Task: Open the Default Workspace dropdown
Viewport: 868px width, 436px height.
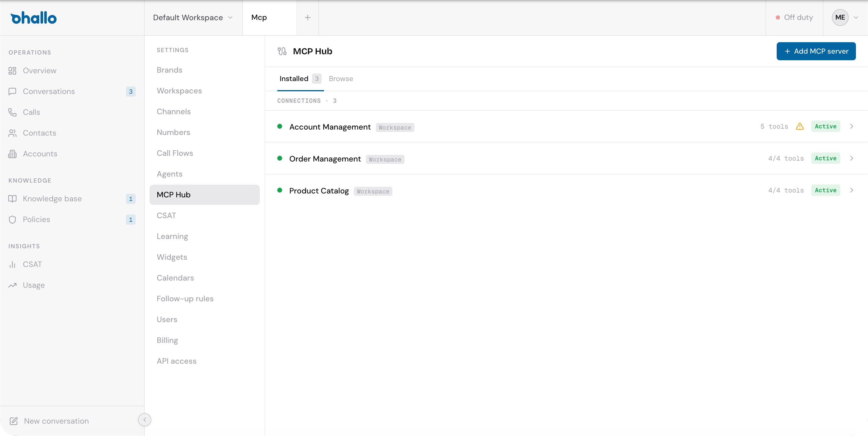Action: [x=193, y=17]
